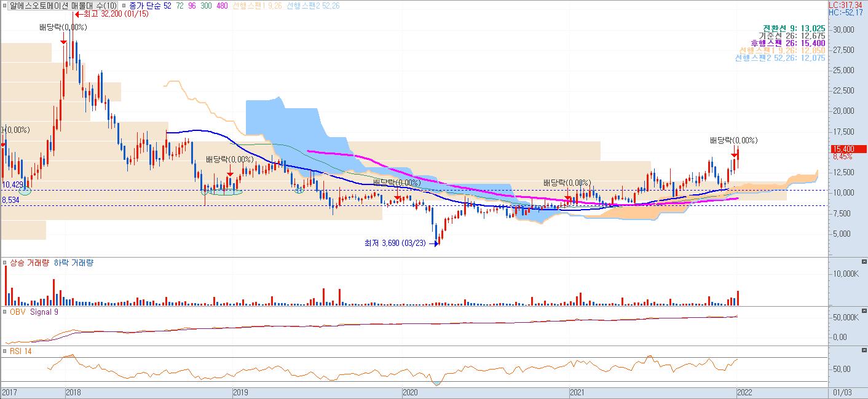Click the 10,429 support level label

(x=13, y=184)
